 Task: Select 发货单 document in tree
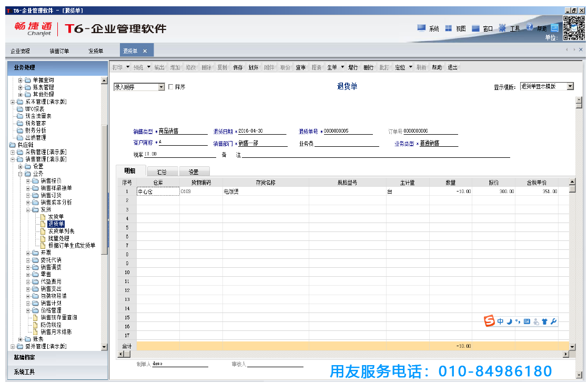tap(56, 217)
